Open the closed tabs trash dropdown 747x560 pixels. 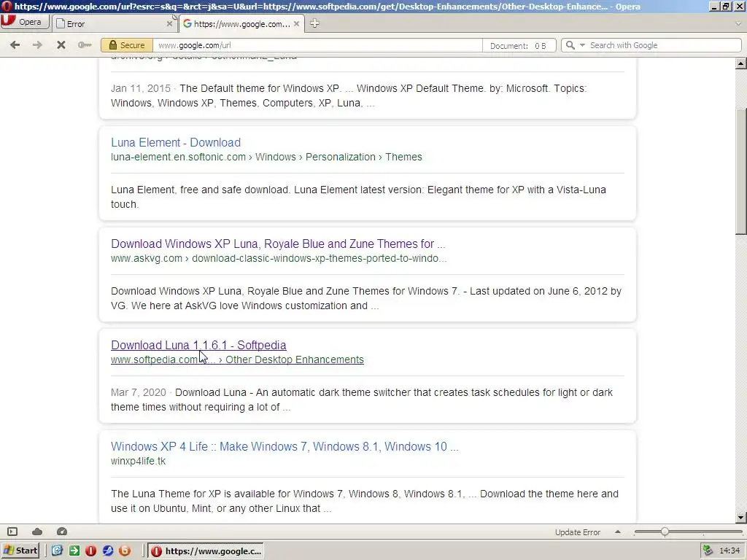click(738, 24)
